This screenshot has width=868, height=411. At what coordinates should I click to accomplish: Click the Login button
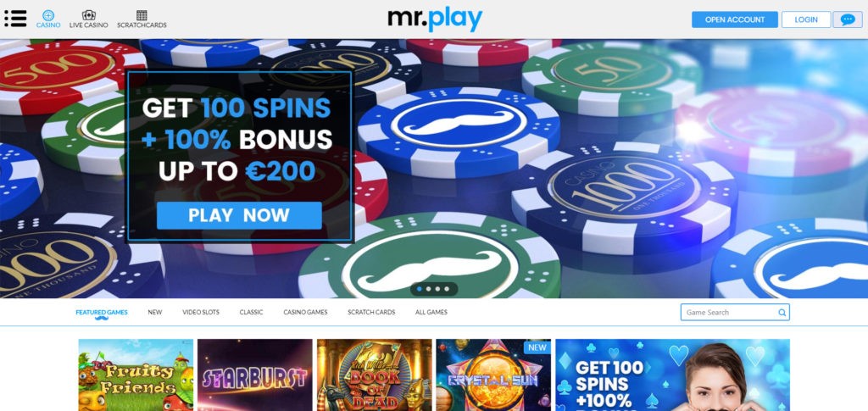coord(806,19)
